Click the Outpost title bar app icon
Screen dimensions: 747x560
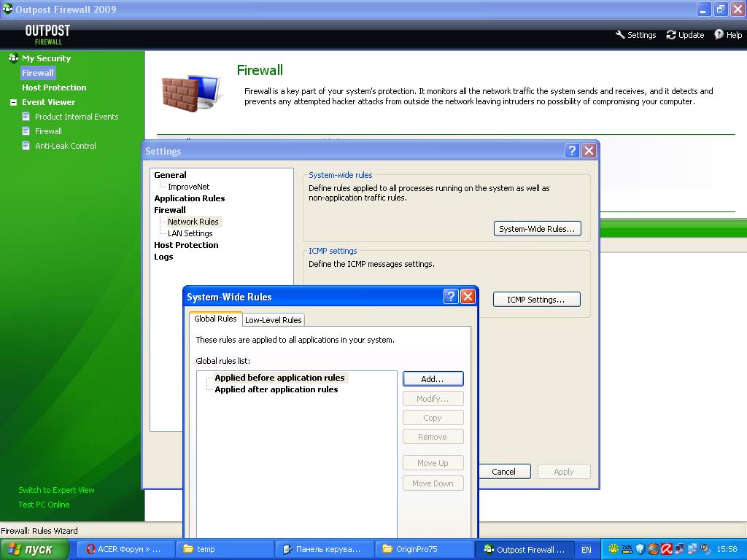[x=7, y=9]
